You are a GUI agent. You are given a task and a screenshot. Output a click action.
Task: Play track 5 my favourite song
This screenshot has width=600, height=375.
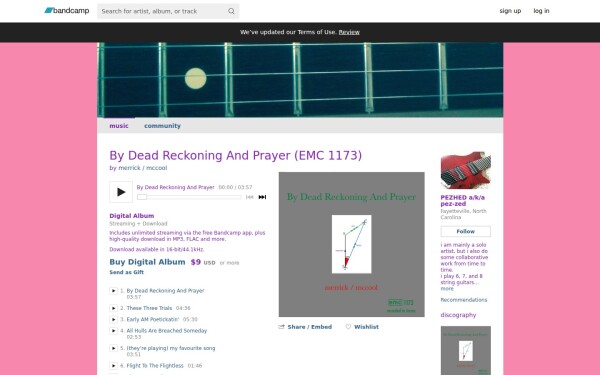pyautogui.click(x=113, y=348)
